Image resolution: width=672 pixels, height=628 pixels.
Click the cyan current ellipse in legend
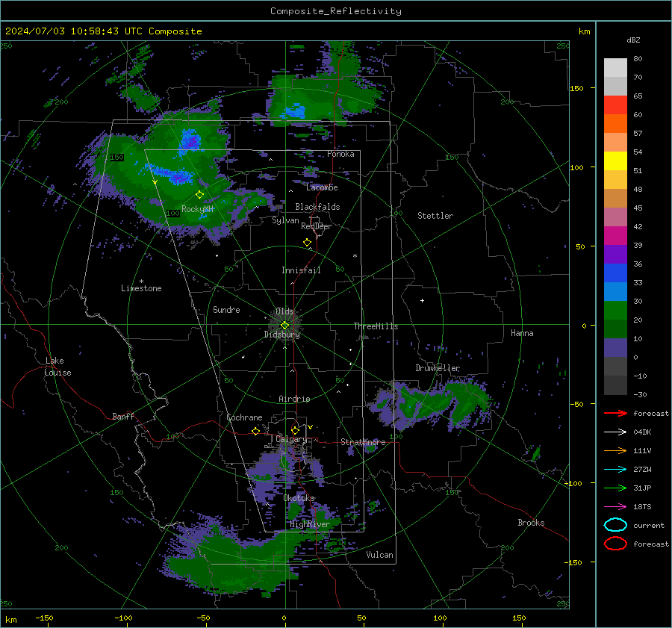pyautogui.click(x=615, y=525)
